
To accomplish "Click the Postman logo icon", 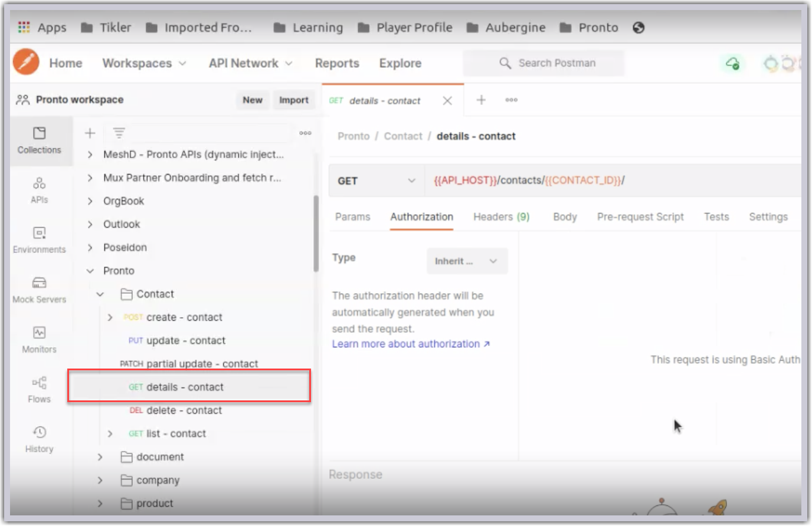I will 26,62.
